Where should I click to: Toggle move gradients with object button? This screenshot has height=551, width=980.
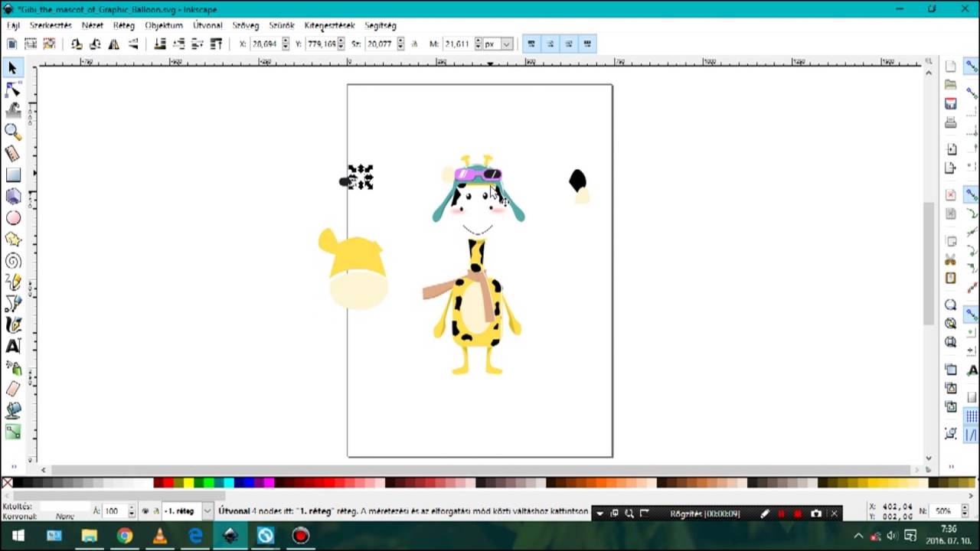coord(569,44)
